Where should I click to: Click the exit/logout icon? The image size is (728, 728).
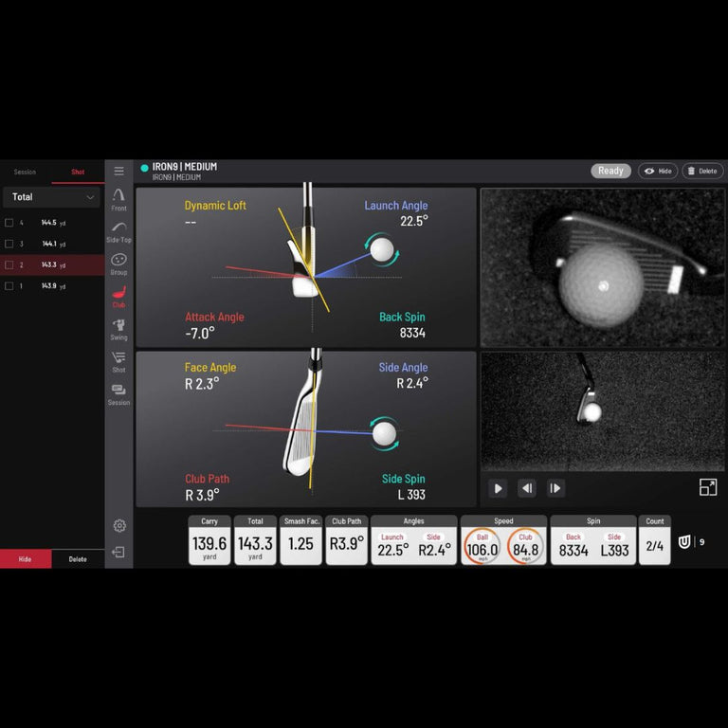click(x=118, y=552)
